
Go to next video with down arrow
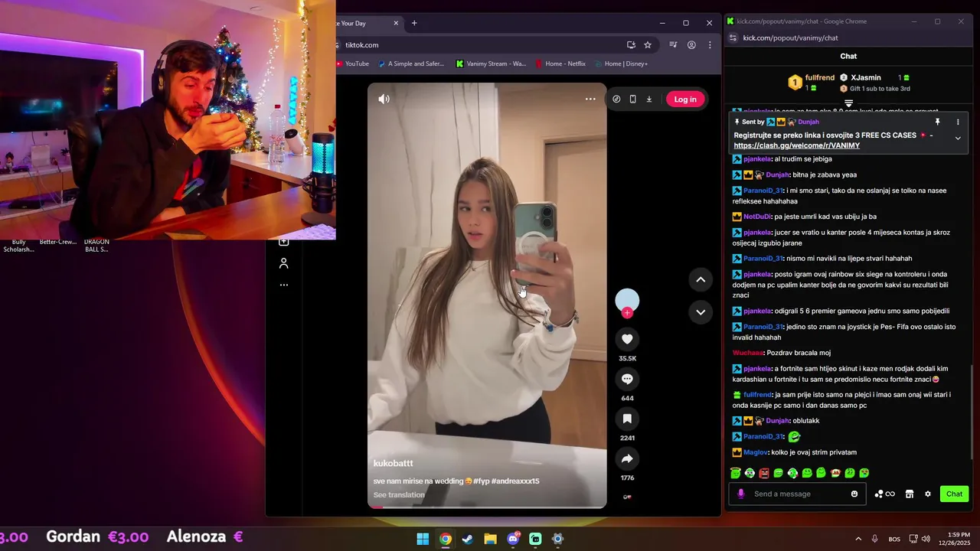[x=701, y=311]
